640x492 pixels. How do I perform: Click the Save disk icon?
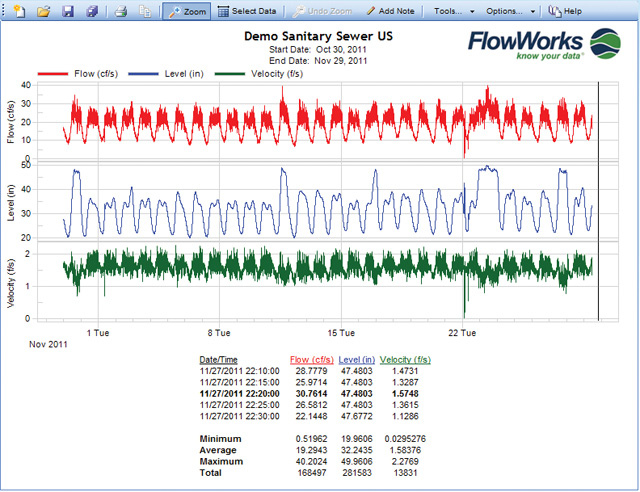click(x=68, y=11)
